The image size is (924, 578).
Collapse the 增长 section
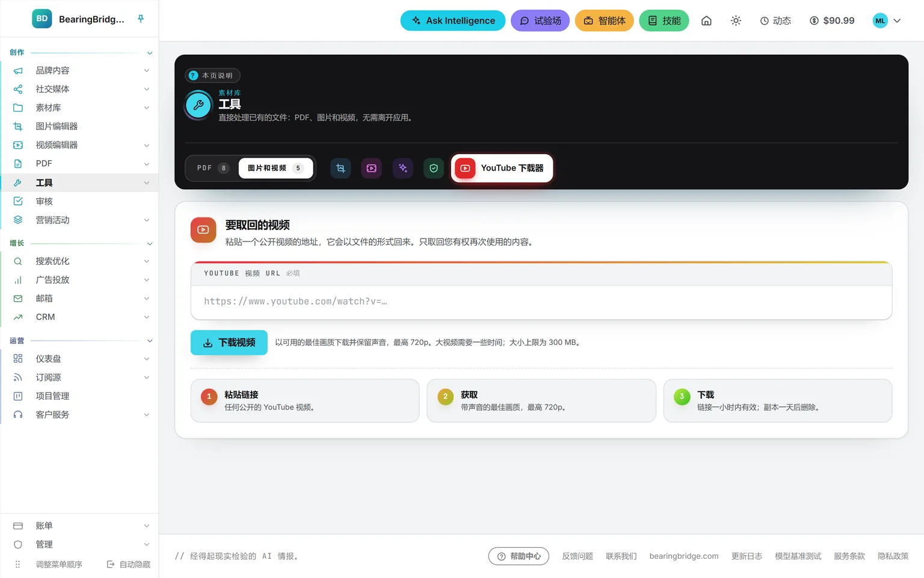coord(150,244)
